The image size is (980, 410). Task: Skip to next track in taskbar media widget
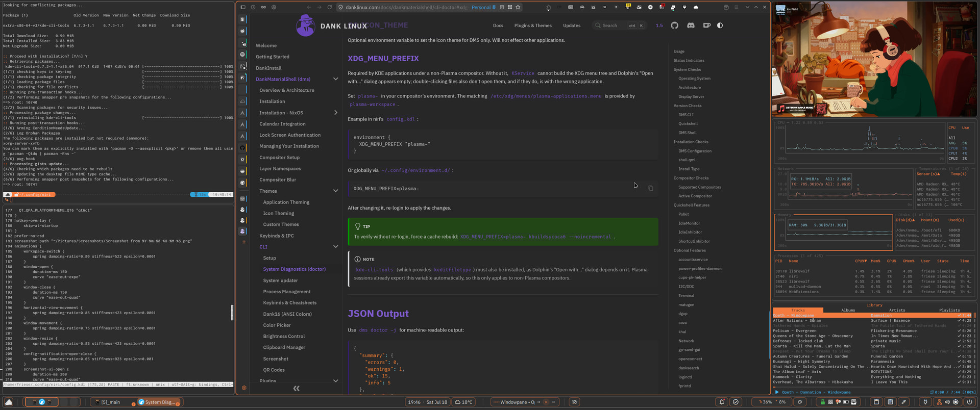[x=553, y=402]
